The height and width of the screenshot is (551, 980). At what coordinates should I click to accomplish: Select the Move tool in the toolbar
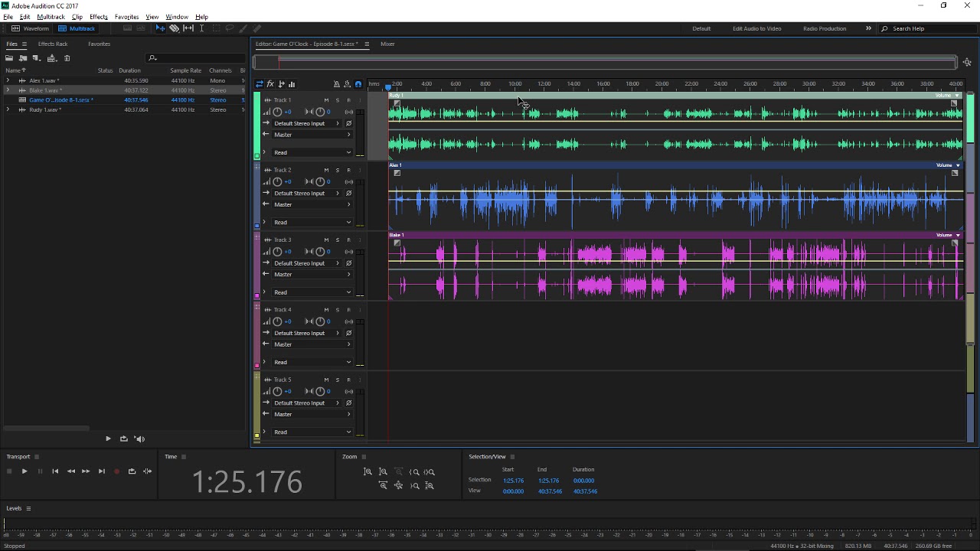click(160, 28)
